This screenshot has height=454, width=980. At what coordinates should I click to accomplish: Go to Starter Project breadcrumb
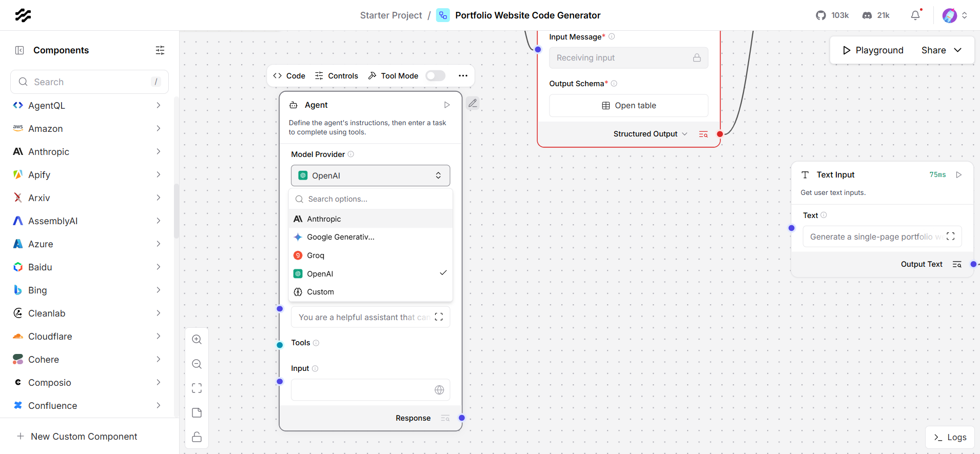(x=391, y=15)
